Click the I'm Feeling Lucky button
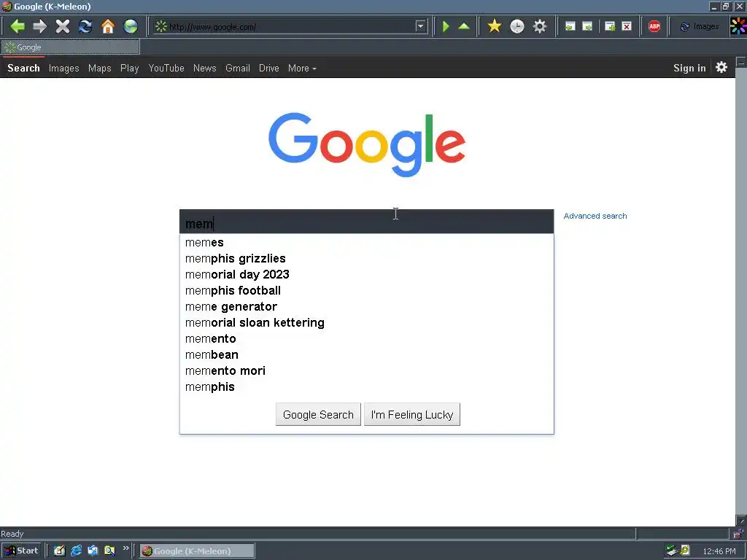 click(412, 414)
